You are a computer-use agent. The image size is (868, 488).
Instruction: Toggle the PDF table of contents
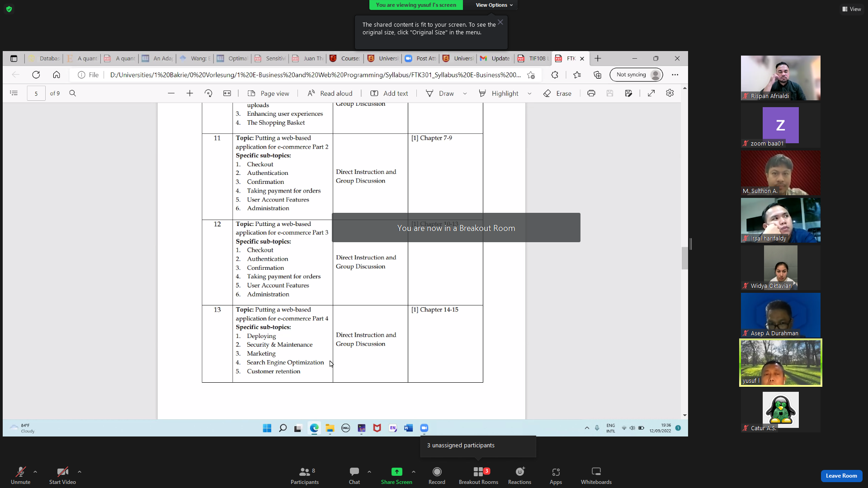[x=14, y=93]
